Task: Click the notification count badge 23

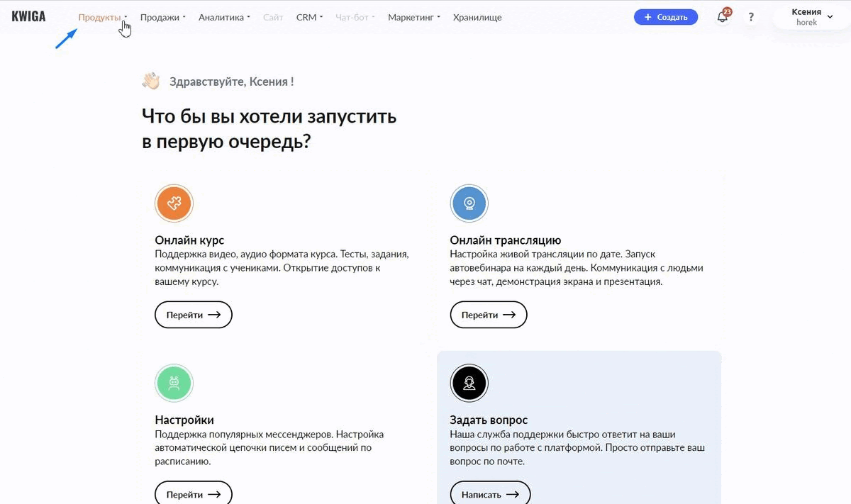Action: pos(727,12)
